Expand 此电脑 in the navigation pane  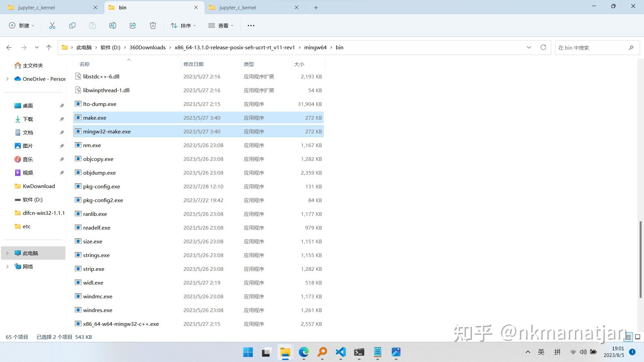point(7,253)
